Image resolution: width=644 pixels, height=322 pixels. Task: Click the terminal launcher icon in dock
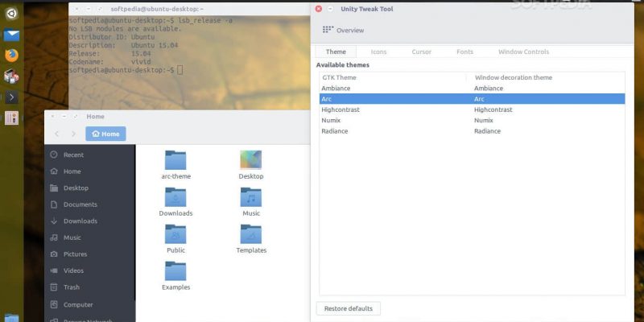tap(11, 97)
